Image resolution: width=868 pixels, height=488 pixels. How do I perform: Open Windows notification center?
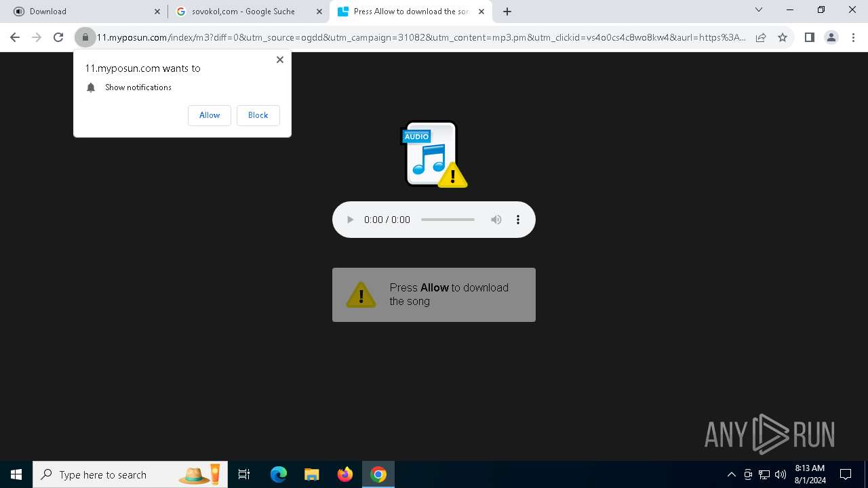[x=846, y=474]
